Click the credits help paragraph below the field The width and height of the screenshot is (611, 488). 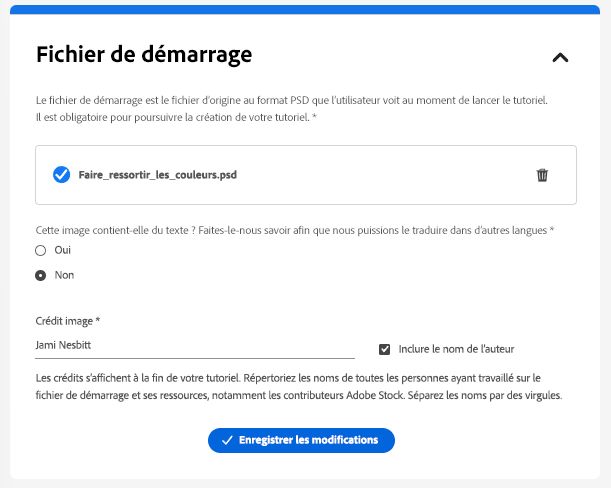[x=298, y=386]
